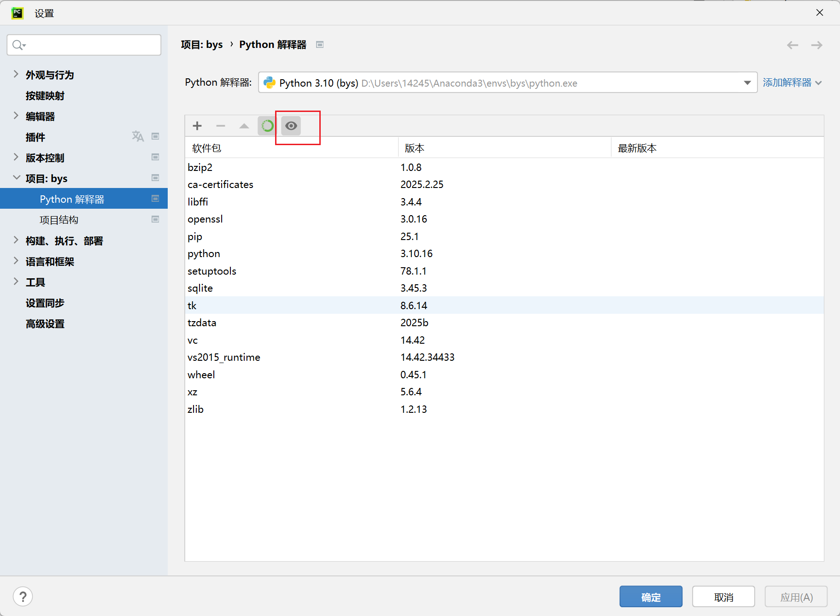Expand the 构建、执行、部署 section
Viewport: 840px width, 616px height.
[x=16, y=240]
